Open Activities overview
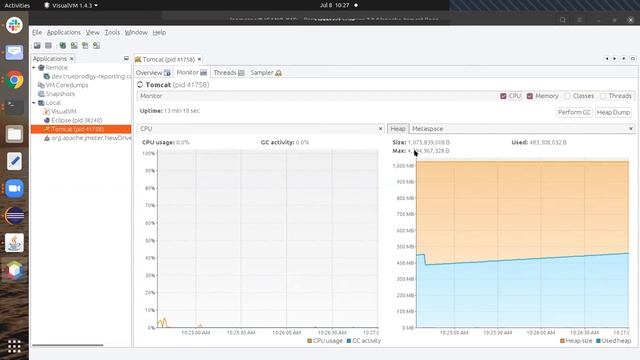Viewport: 640px width, 360px height. (17, 5)
